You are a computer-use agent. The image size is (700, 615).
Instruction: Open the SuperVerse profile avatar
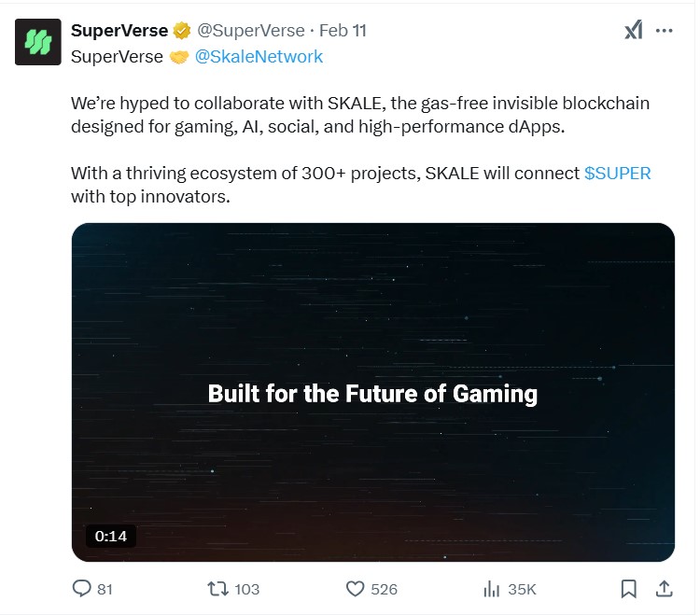38,42
